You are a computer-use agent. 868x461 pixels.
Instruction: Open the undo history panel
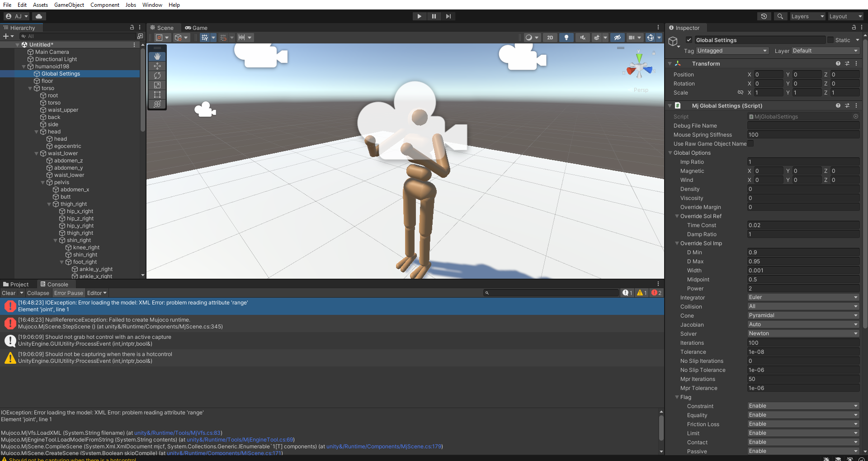click(764, 16)
